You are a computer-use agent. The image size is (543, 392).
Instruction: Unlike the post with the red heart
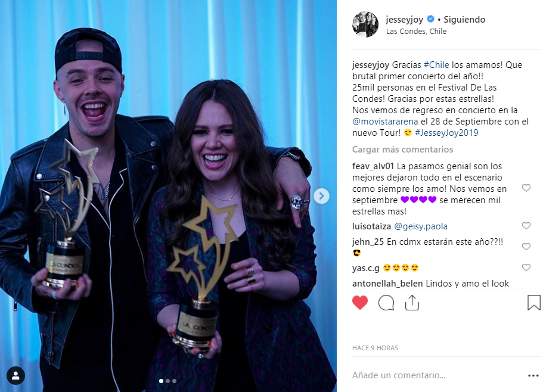(360, 303)
